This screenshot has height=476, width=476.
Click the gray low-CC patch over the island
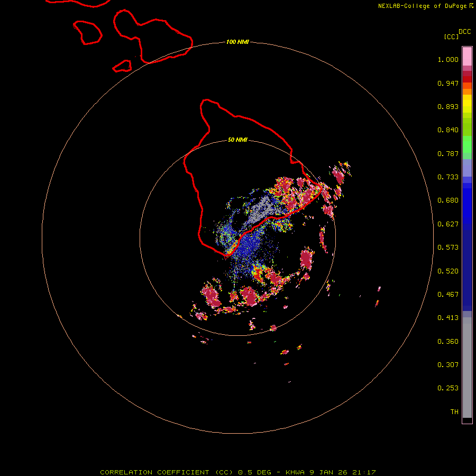[262, 209]
